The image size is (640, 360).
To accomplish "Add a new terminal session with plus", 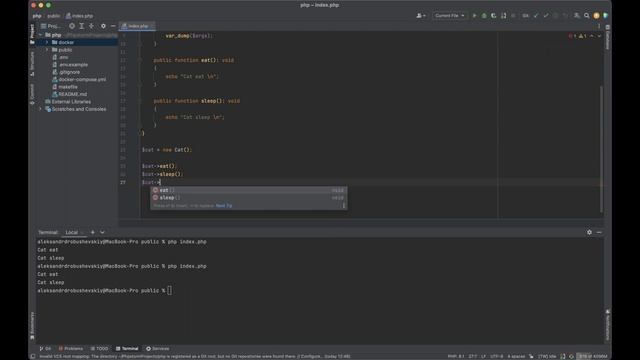I will tap(93, 232).
